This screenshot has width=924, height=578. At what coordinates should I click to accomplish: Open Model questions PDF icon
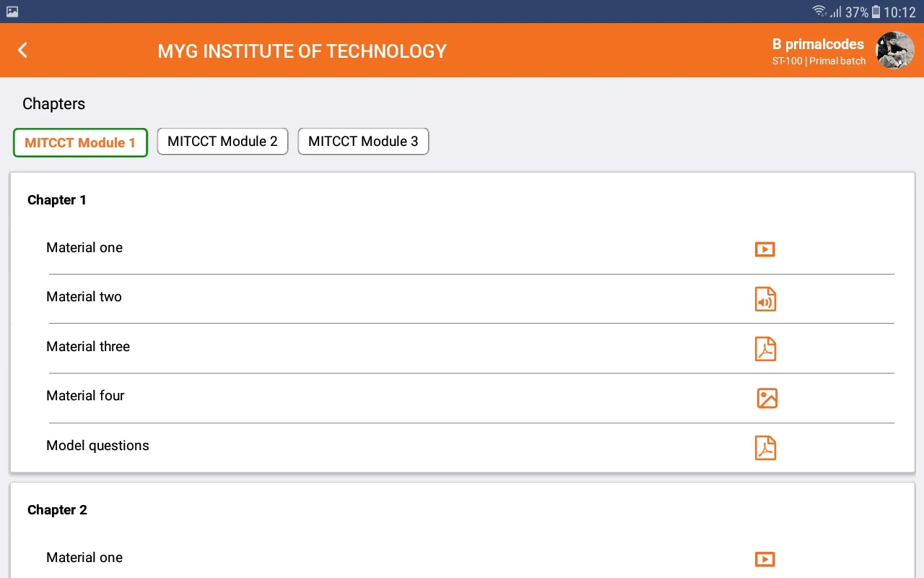pyautogui.click(x=765, y=448)
